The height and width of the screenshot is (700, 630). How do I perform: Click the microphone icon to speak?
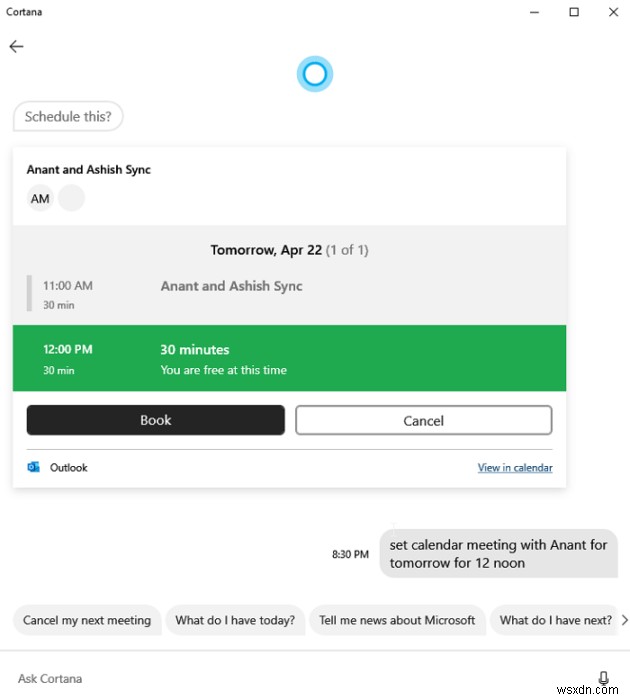click(x=603, y=678)
